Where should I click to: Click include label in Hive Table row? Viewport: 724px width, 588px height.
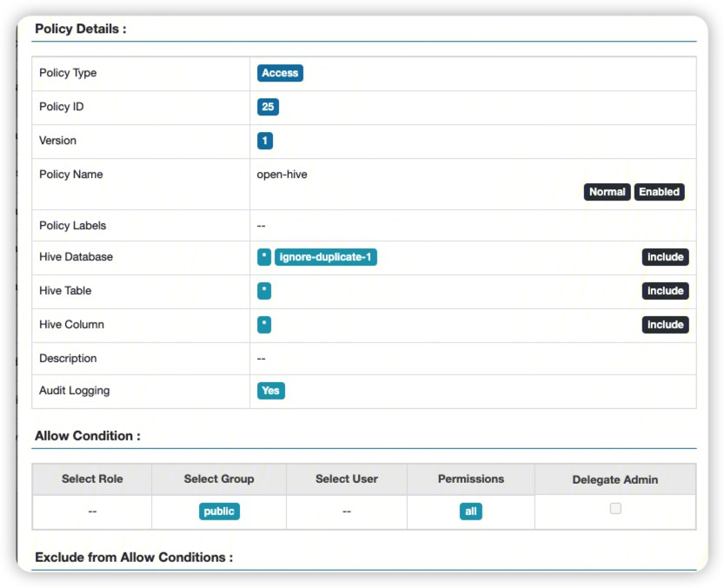[x=665, y=291]
